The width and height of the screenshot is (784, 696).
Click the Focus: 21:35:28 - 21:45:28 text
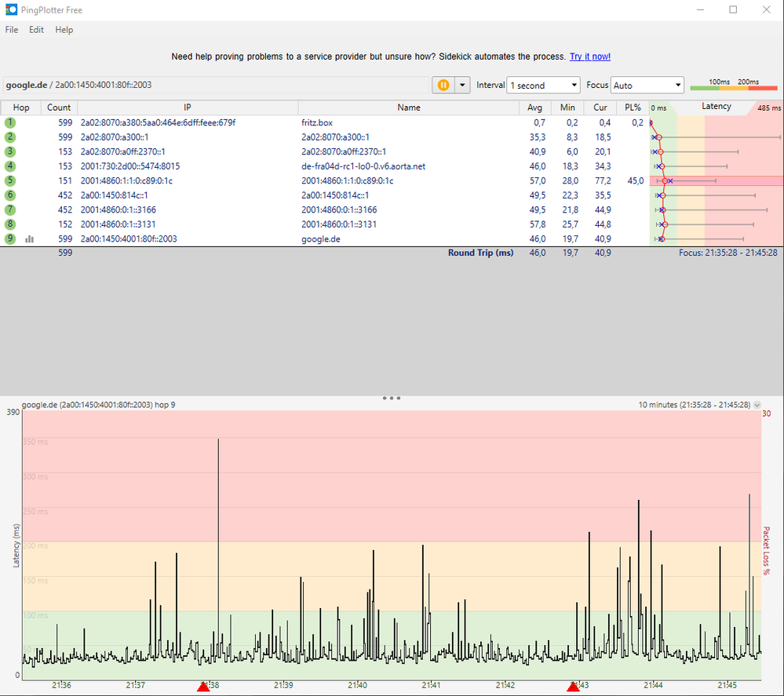coord(728,253)
